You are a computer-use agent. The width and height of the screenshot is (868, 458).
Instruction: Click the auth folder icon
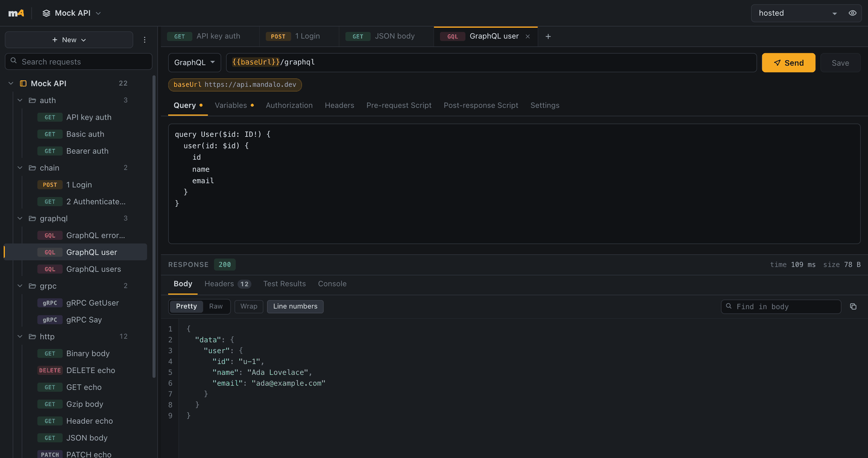33,100
